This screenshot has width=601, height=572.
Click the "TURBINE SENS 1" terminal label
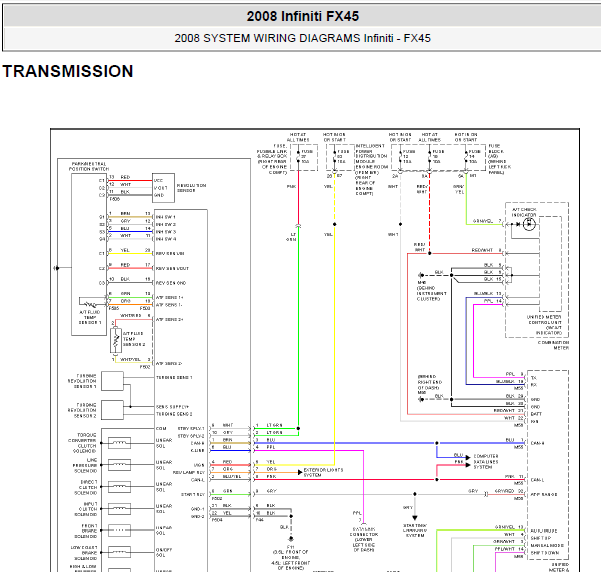click(174, 378)
